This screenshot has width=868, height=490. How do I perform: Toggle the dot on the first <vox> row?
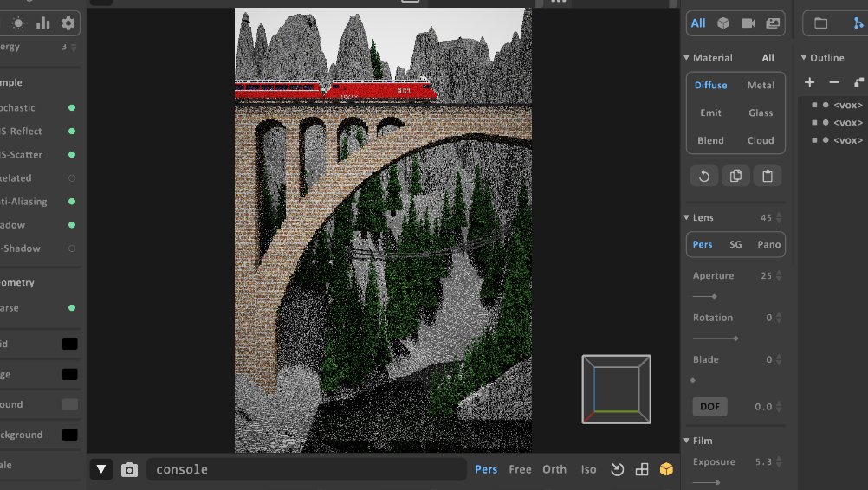tap(826, 105)
